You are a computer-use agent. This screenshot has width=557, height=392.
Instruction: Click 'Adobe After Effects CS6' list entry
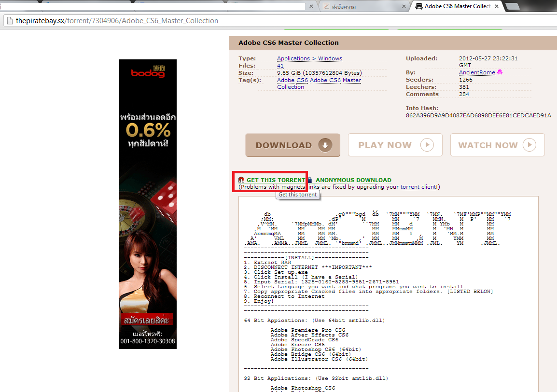click(x=309, y=335)
